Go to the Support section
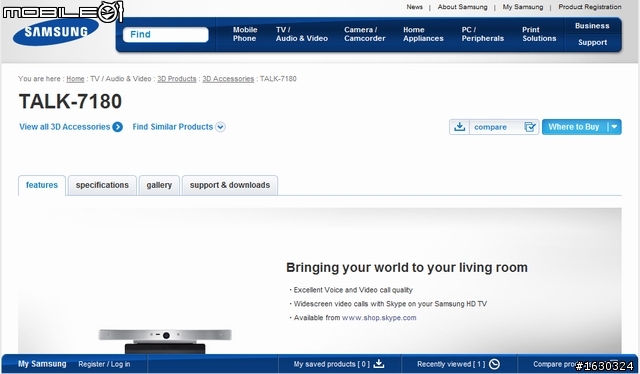Screen dimensions: 640x374 [592, 42]
